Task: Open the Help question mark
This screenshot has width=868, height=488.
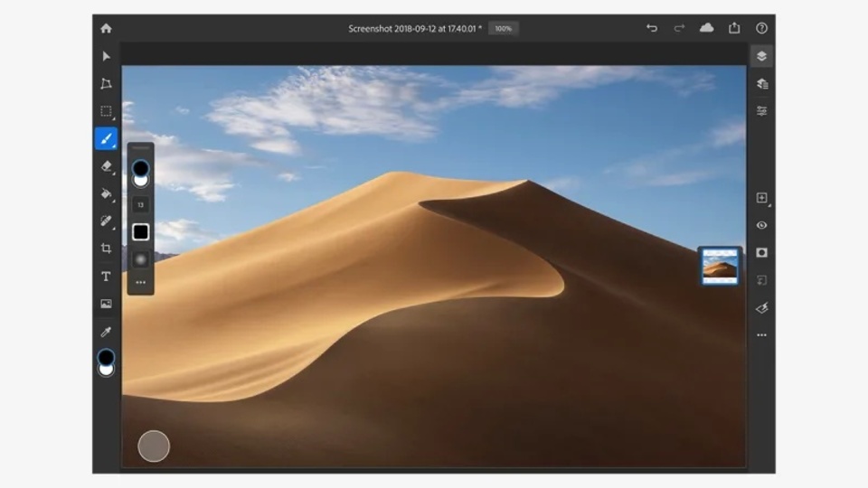Action: tap(761, 28)
